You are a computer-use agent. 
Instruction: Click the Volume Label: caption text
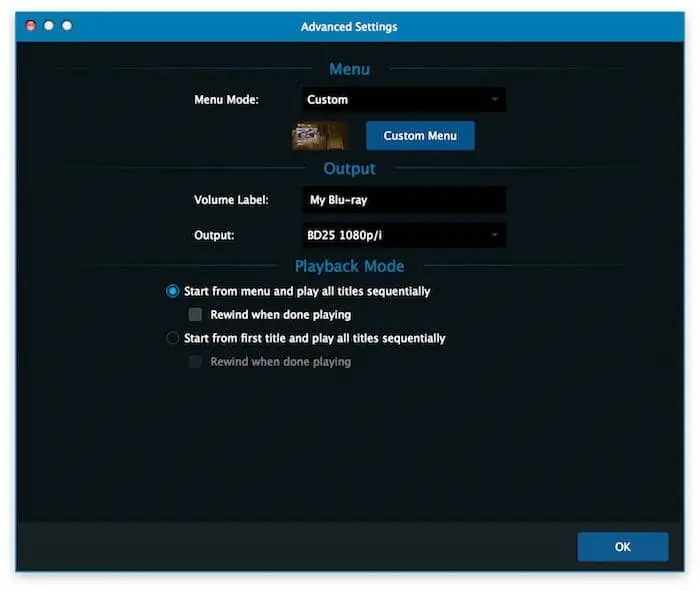(x=231, y=200)
